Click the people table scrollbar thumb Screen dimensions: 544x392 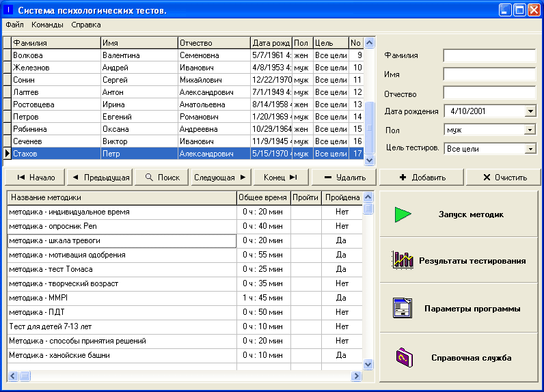pyautogui.click(x=370, y=128)
